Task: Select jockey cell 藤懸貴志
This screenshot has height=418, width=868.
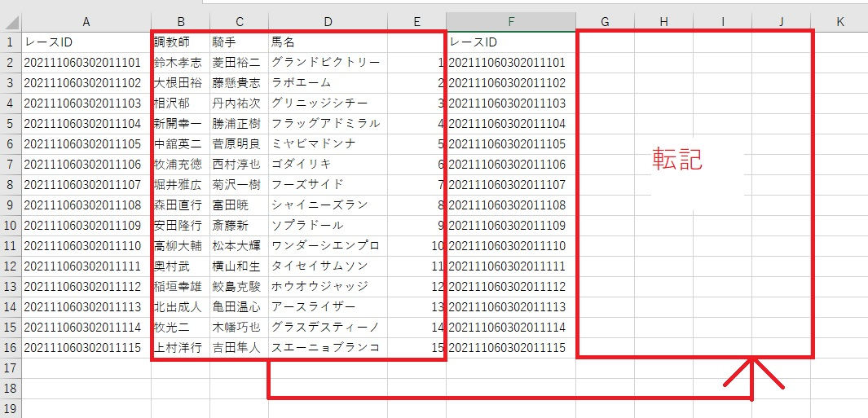Action: tap(239, 83)
